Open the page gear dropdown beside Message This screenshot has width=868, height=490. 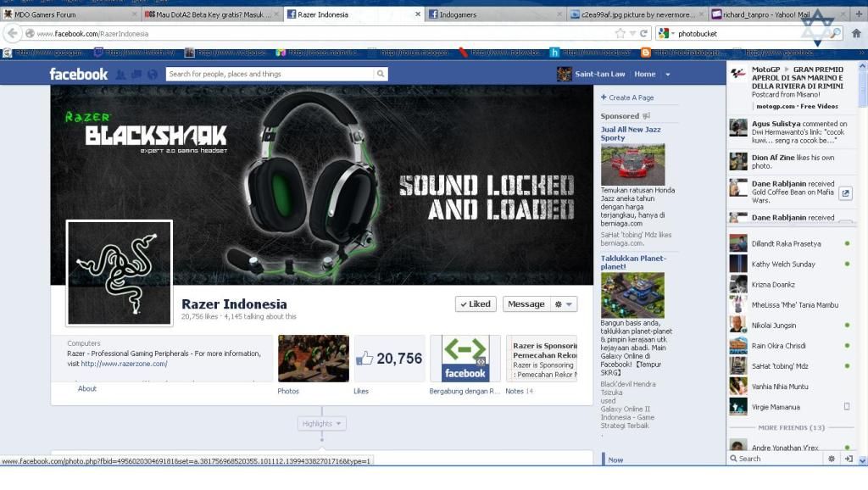(x=564, y=304)
